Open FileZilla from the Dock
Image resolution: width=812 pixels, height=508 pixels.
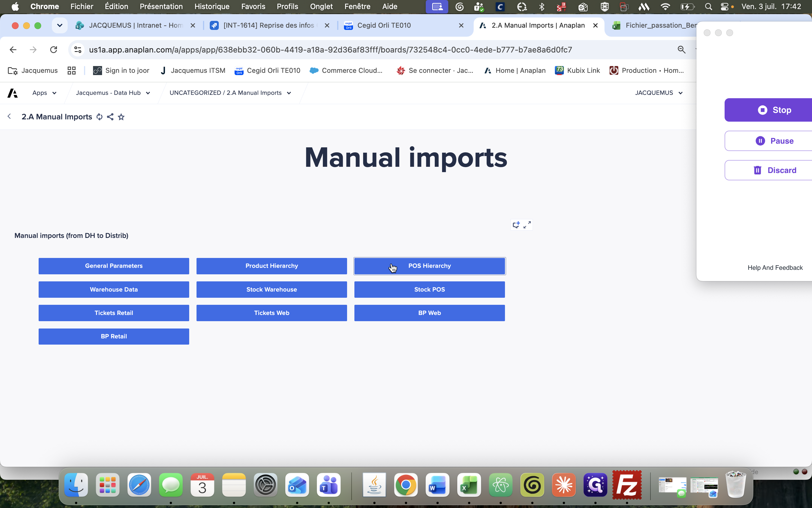(x=627, y=485)
